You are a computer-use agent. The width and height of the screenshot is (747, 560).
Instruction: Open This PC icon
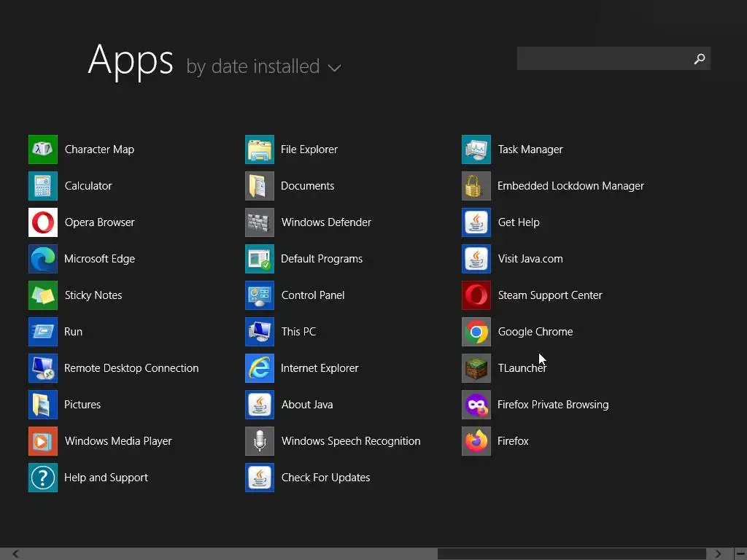tap(260, 332)
